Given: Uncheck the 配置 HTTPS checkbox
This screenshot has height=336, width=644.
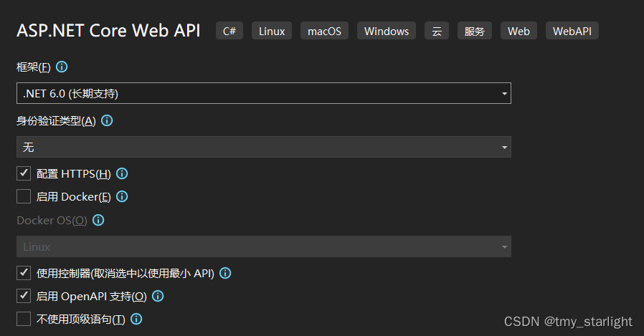Looking at the screenshot, I should (x=24, y=173).
